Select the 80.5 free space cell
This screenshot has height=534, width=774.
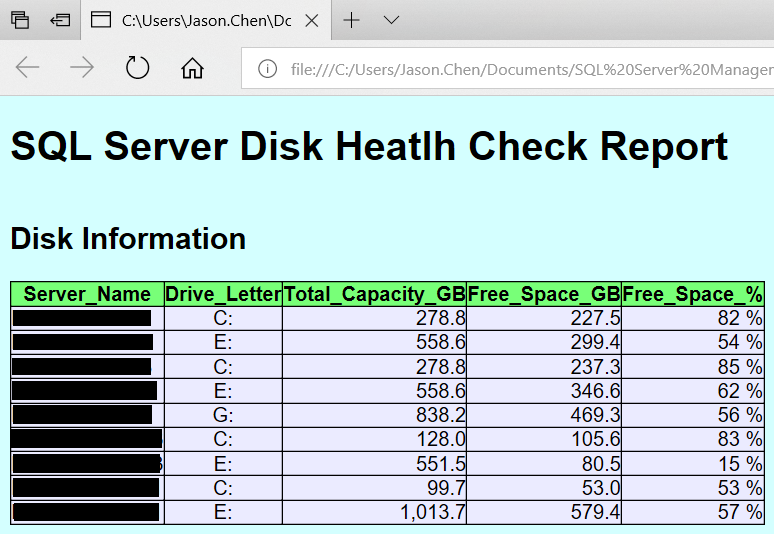(544, 464)
